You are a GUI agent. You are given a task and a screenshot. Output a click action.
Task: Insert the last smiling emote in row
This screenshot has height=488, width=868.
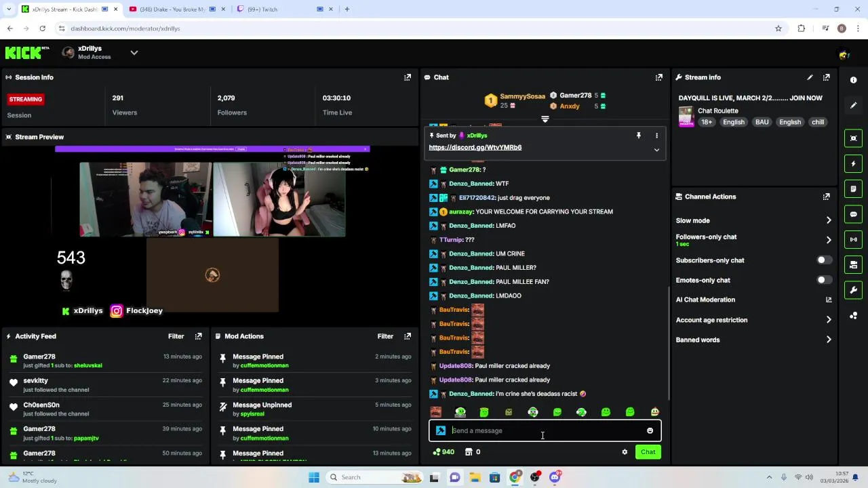(654, 412)
